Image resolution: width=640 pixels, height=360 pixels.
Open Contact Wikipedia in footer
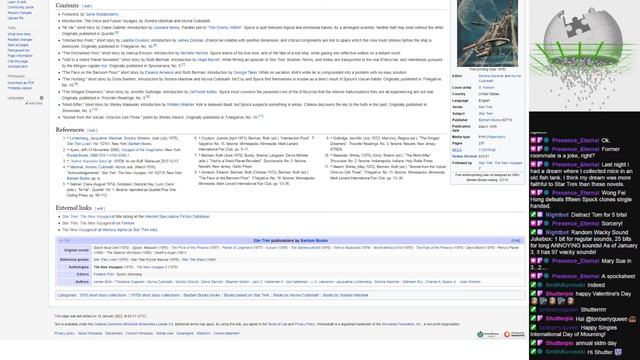pyautogui.click(x=139, y=333)
